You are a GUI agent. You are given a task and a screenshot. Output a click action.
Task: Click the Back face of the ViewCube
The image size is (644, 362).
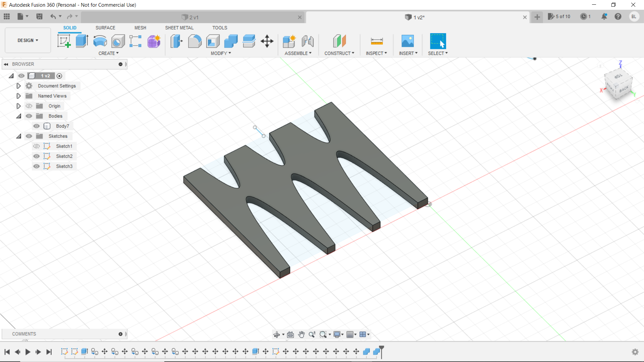click(624, 89)
